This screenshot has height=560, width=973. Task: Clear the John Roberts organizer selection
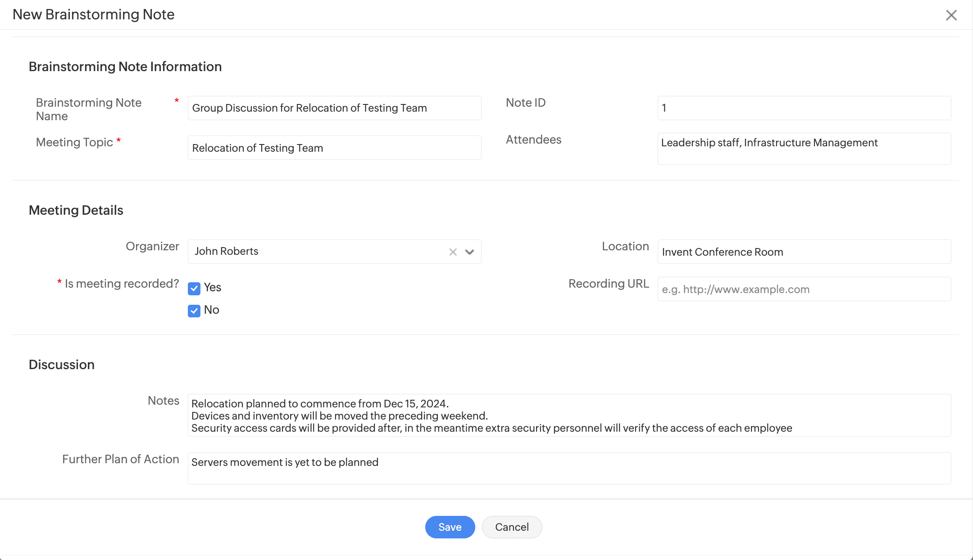pyautogui.click(x=453, y=252)
